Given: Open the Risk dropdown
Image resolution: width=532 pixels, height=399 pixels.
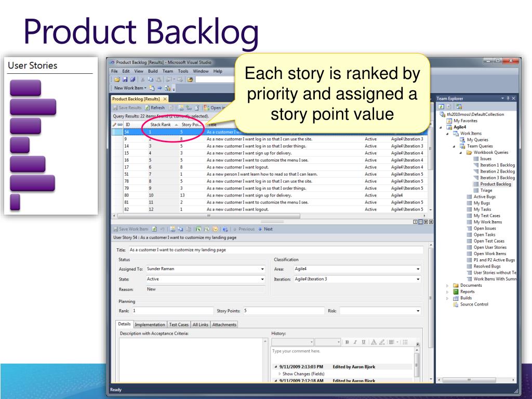Looking at the screenshot, I should click(x=418, y=311).
